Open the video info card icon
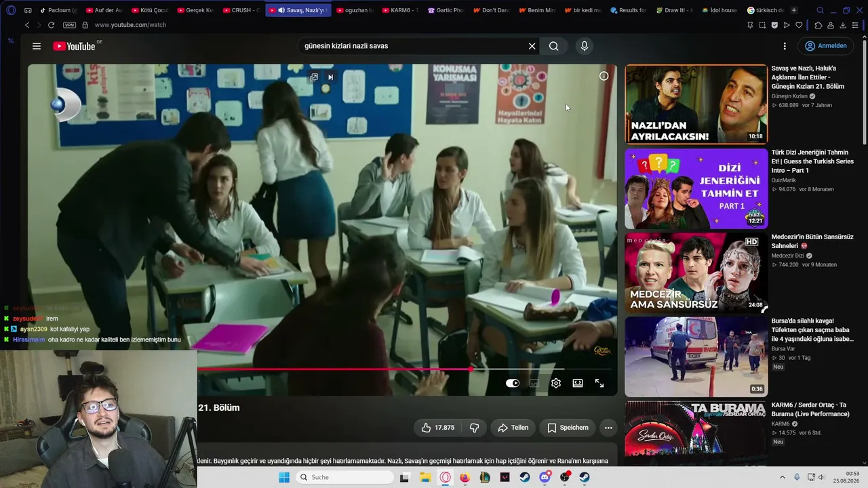 click(604, 76)
